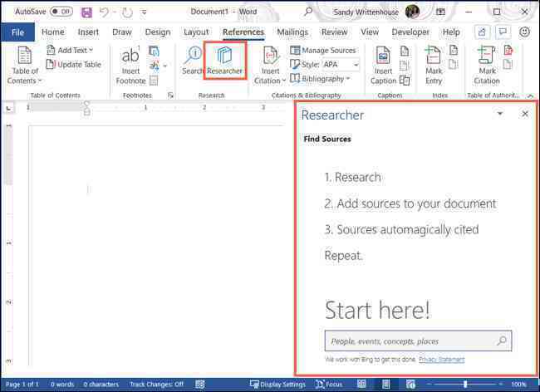Expand the Bibliography dropdown
The width and height of the screenshot is (540, 392).
click(321, 79)
